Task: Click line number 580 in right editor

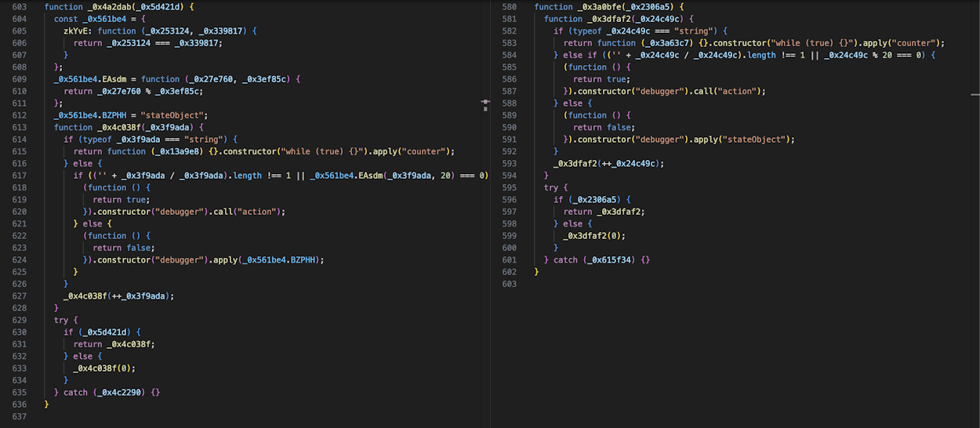Action: (x=508, y=6)
